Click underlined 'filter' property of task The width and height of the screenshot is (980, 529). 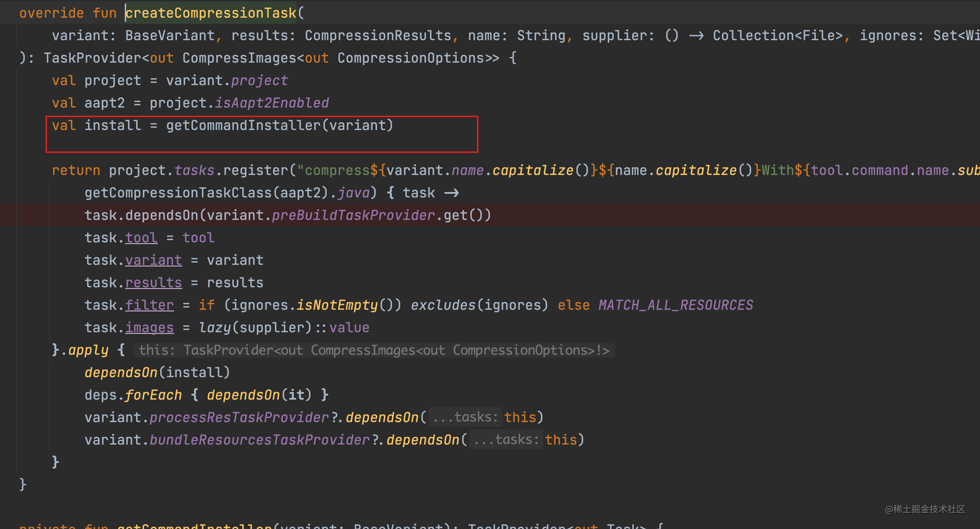(149, 305)
